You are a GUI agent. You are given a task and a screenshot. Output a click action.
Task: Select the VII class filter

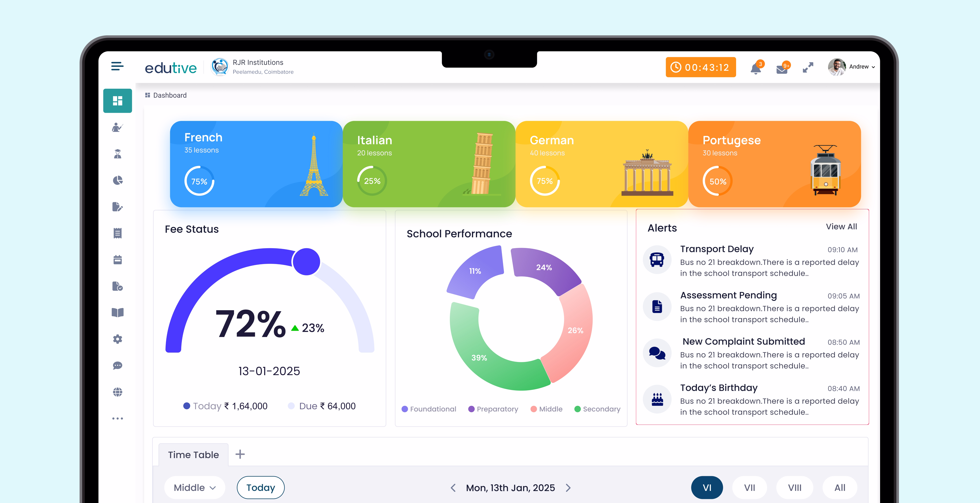(x=749, y=487)
